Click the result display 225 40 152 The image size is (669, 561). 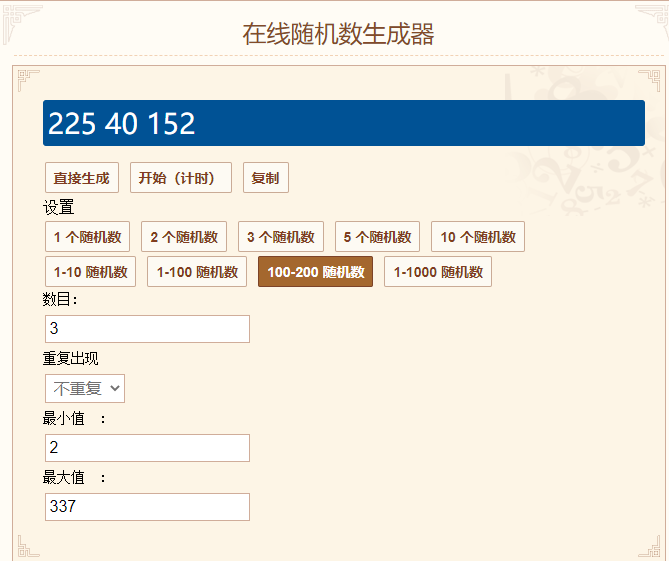(344, 123)
